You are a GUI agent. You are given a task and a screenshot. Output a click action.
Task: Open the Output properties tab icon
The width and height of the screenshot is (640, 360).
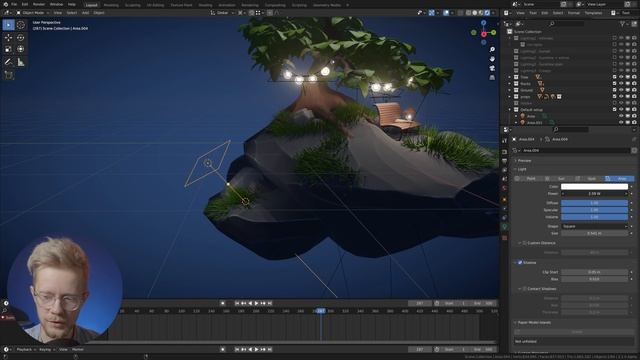505,161
